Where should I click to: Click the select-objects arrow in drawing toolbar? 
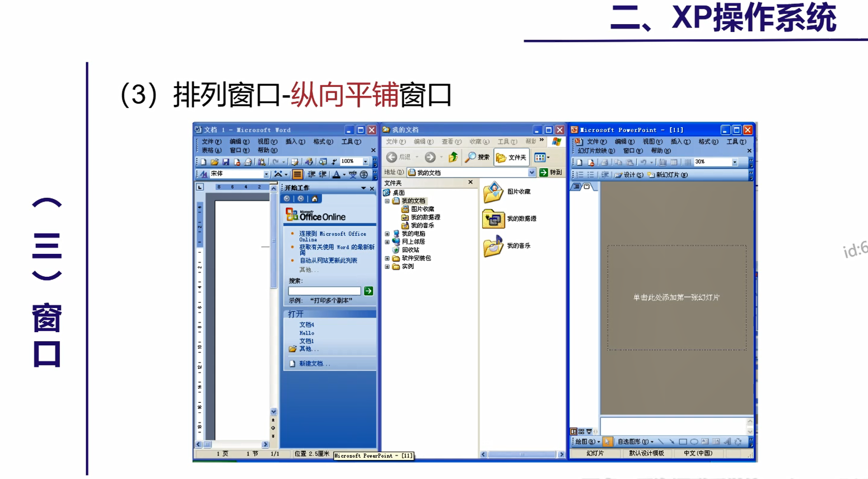pos(607,442)
